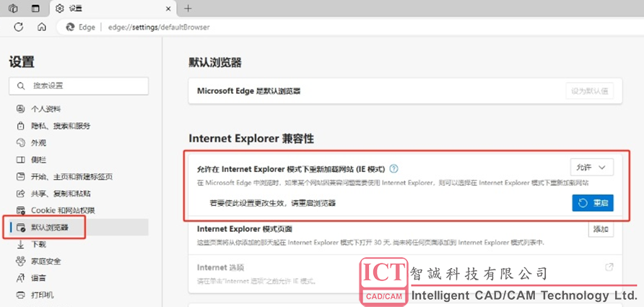Viewport: 644px width, 307px height.
Task: Click the printer icon beside 打印机
Action: 20,295
